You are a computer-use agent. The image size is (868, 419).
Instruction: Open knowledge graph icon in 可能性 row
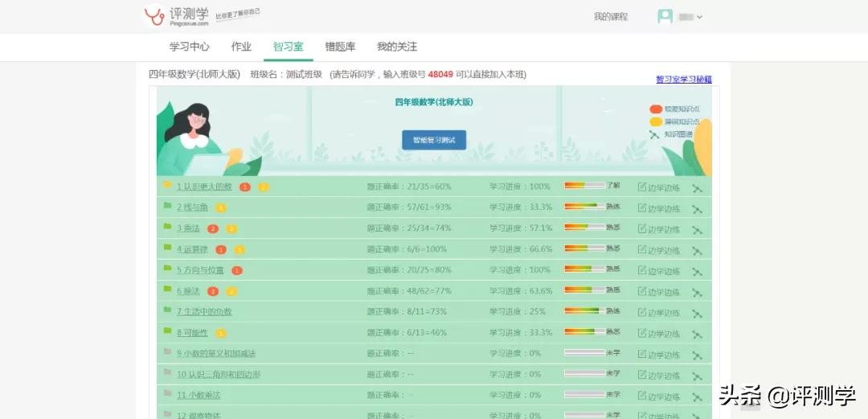click(x=697, y=335)
